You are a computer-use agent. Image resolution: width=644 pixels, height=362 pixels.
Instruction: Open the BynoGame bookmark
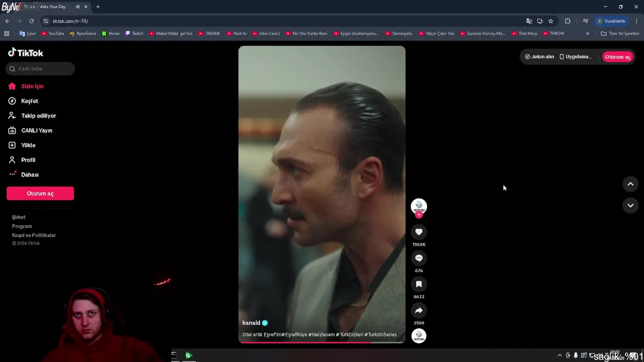83,34
